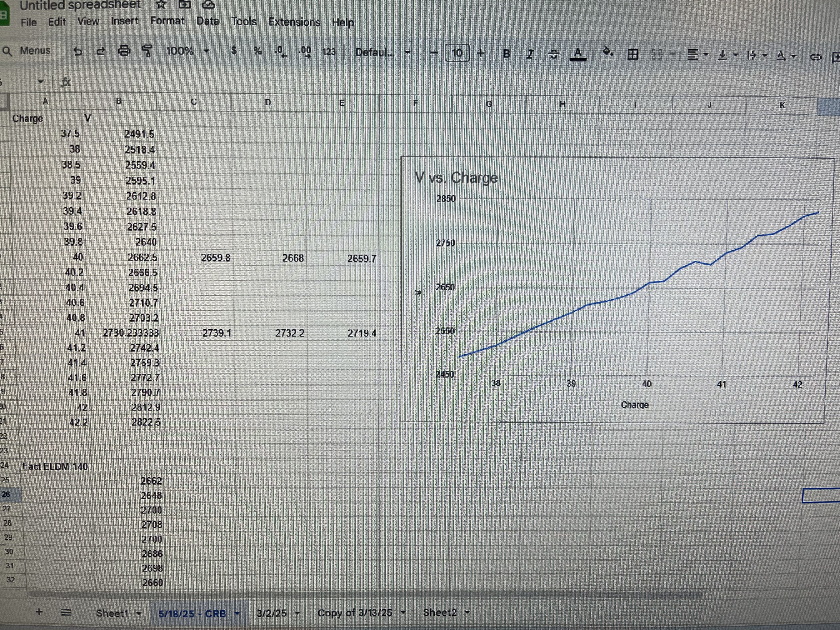Toggle Strikethrough formatting
840x630 pixels.
[x=554, y=54]
